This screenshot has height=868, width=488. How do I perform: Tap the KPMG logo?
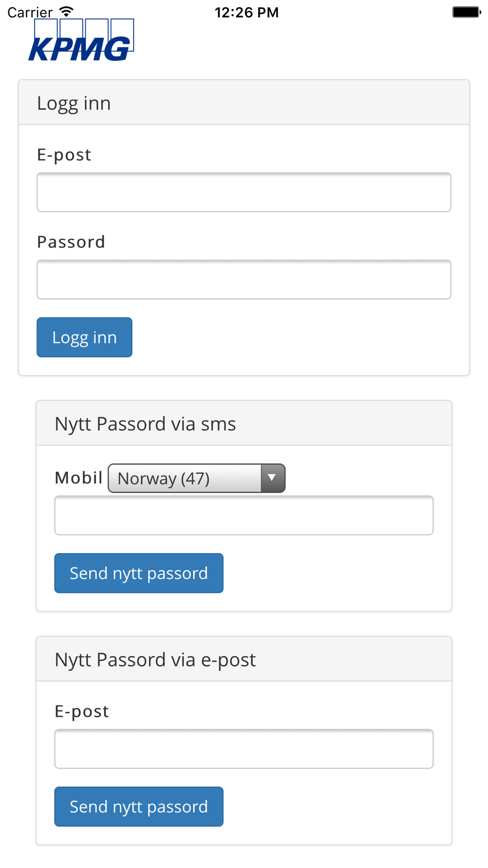[x=81, y=40]
